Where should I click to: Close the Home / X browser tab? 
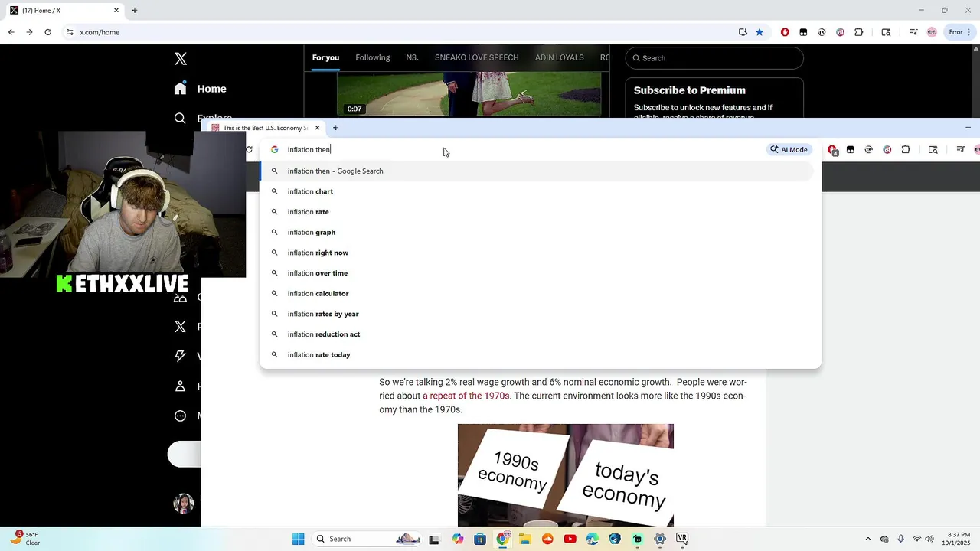(116, 11)
